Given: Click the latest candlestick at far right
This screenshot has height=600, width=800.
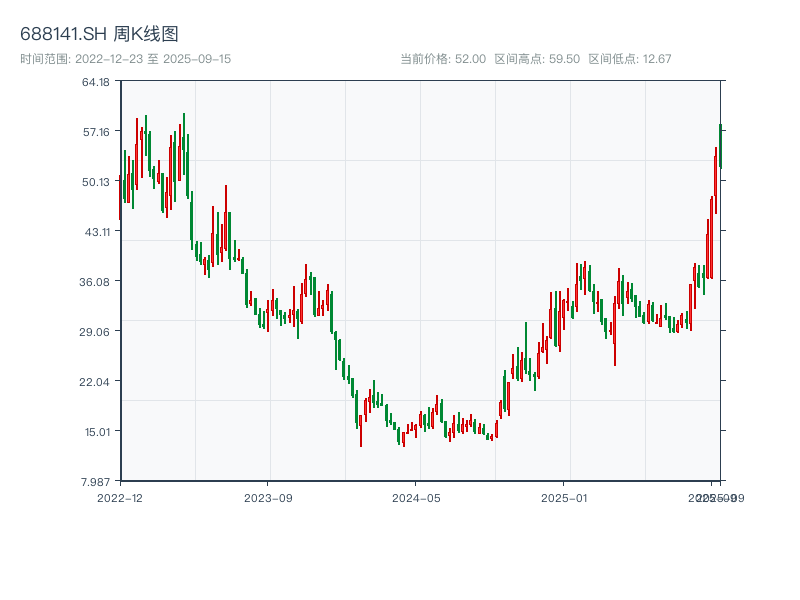Looking at the screenshot, I should 719,145.
